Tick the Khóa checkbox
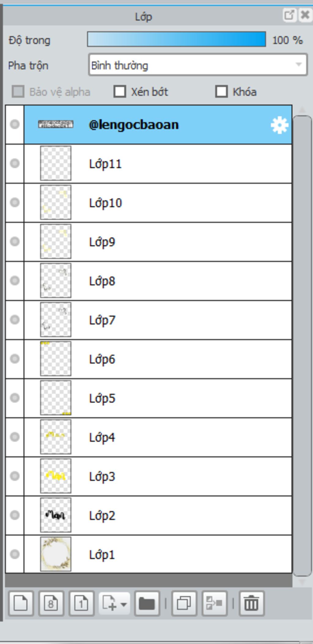Screen dimensions: 313x644 point(221,92)
